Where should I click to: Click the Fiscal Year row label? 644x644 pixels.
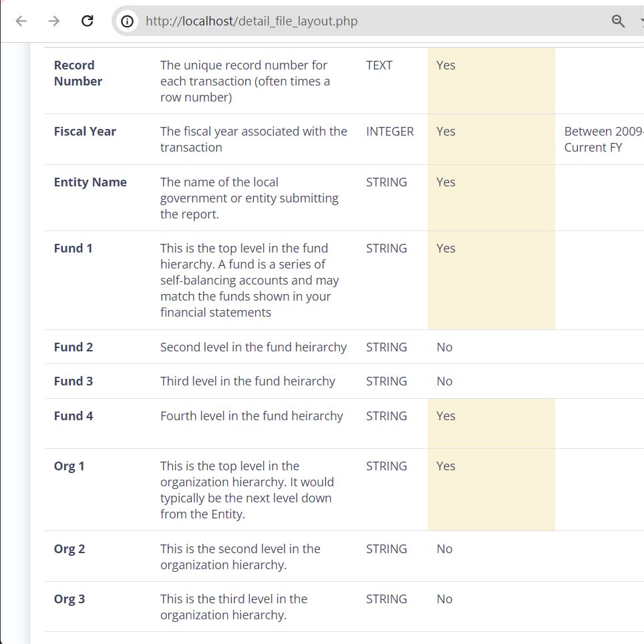pos(85,132)
